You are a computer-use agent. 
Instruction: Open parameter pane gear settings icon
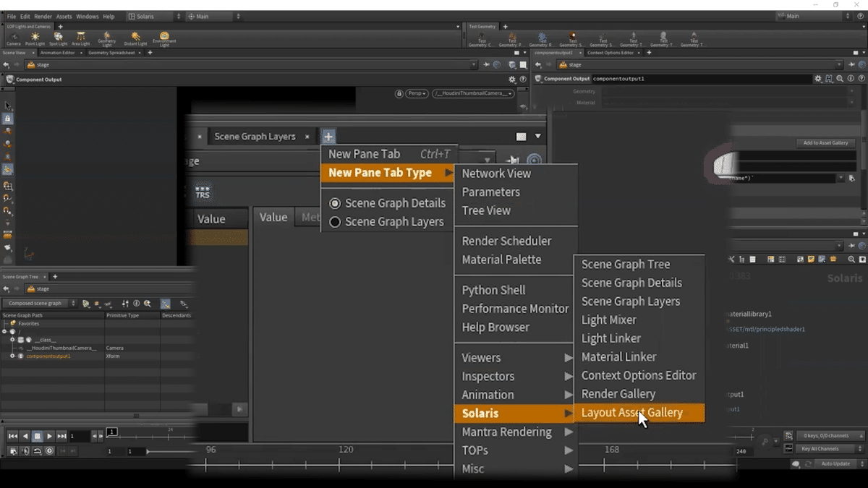(x=818, y=79)
